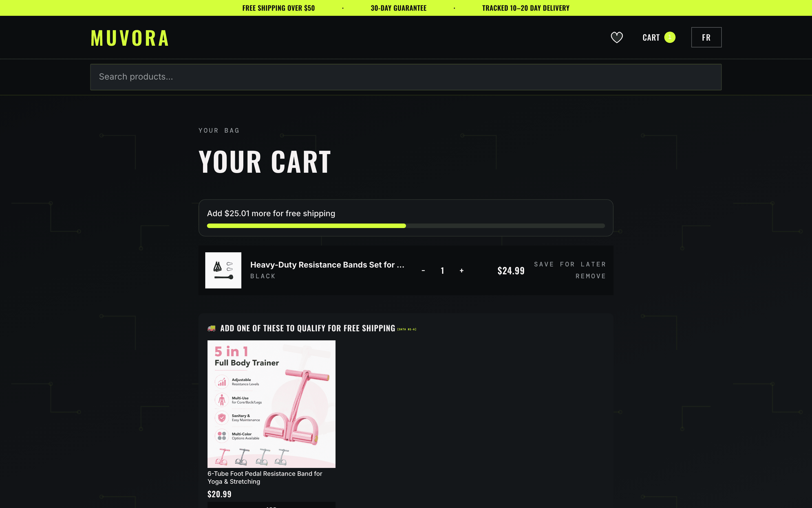Focus the Search products field
This screenshot has width=812, height=508.
(406, 77)
